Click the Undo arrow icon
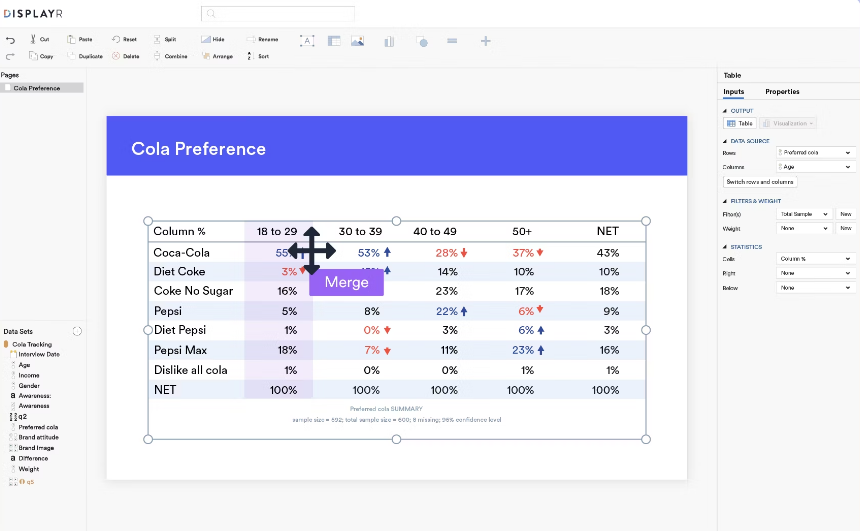The image size is (860, 531). point(10,40)
